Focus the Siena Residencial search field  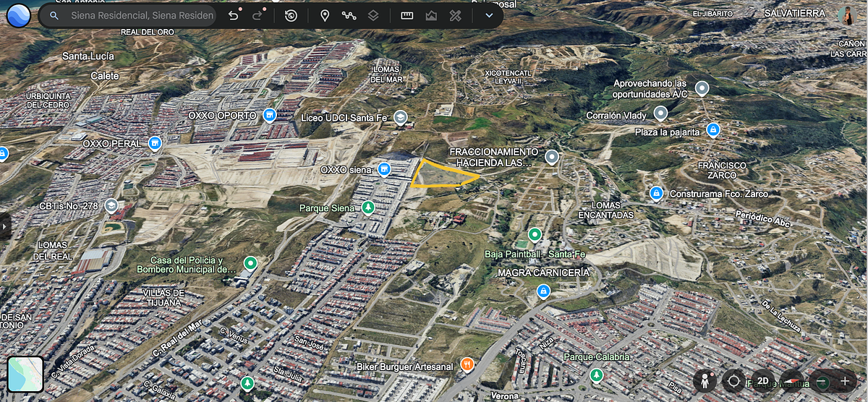click(142, 15)
